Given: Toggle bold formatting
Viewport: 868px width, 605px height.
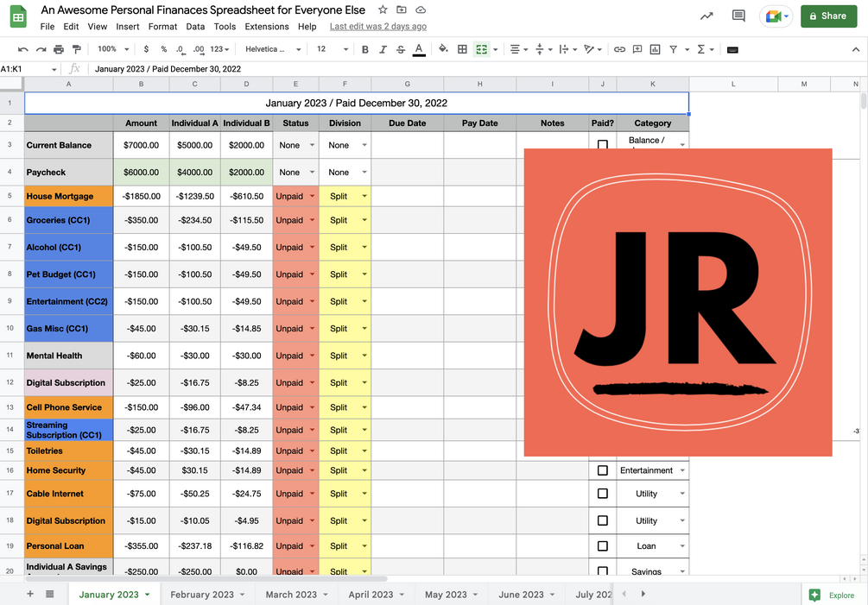Looking at the screenshot, I should coord(364,49).
